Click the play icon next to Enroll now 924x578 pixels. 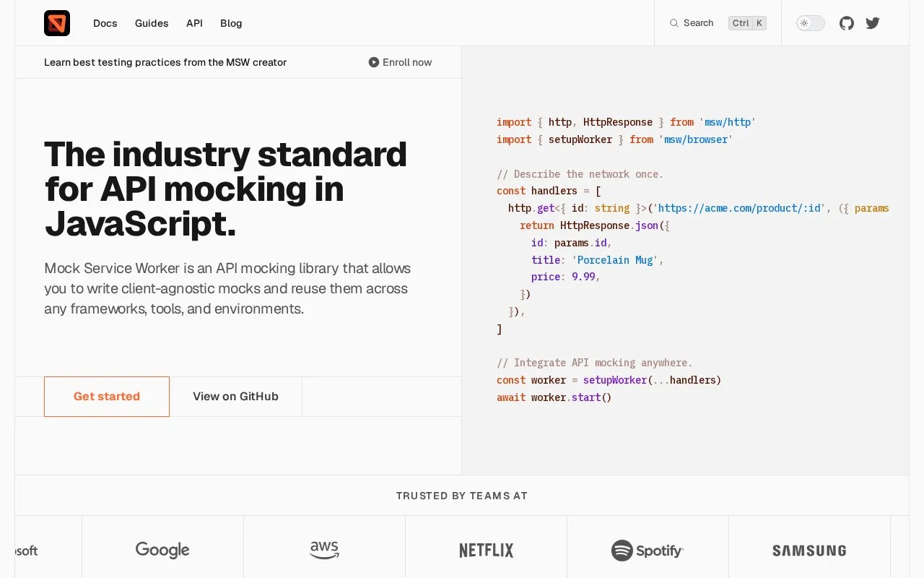pos(374,62)
